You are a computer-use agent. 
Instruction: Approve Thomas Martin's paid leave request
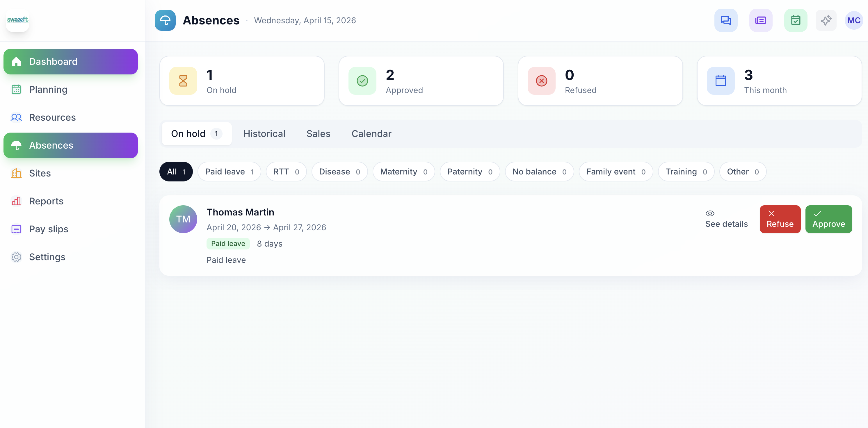[x=828, y=219]
